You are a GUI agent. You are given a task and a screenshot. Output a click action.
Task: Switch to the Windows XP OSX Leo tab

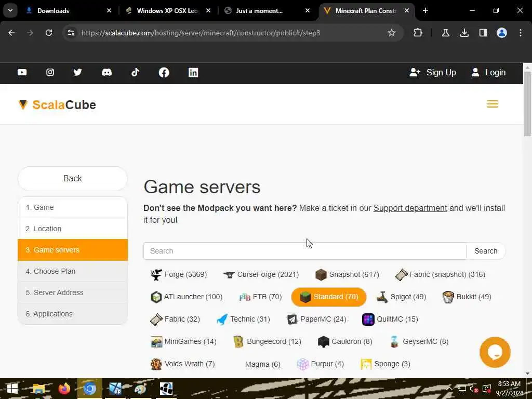168,10
